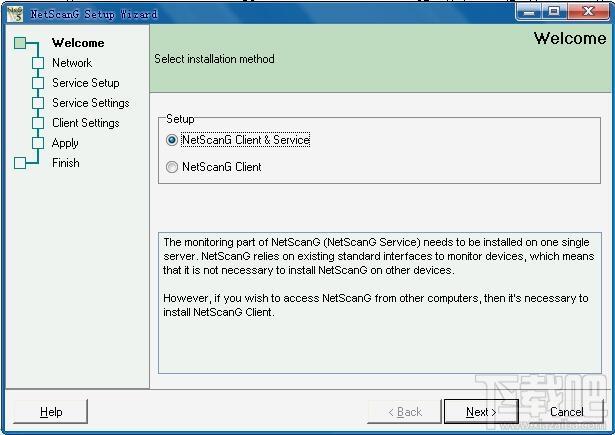Select the Finish step in sidebar
The width and height of the screenshot is (615, 435).
point(66,163)
